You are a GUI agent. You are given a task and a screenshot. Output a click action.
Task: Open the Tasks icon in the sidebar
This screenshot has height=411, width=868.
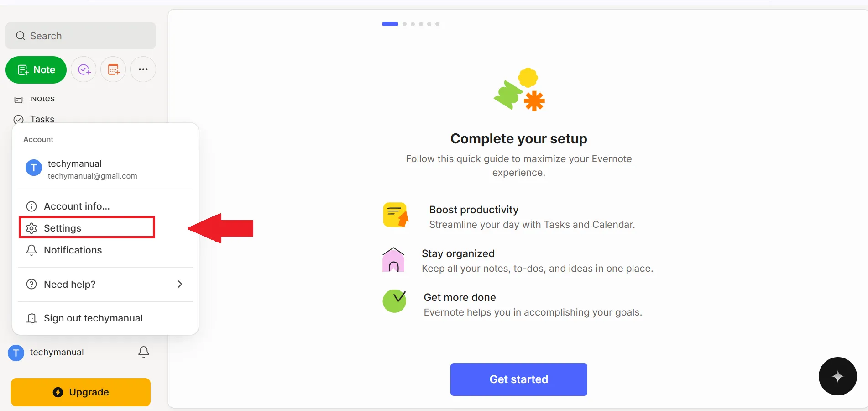click(18, 119)
